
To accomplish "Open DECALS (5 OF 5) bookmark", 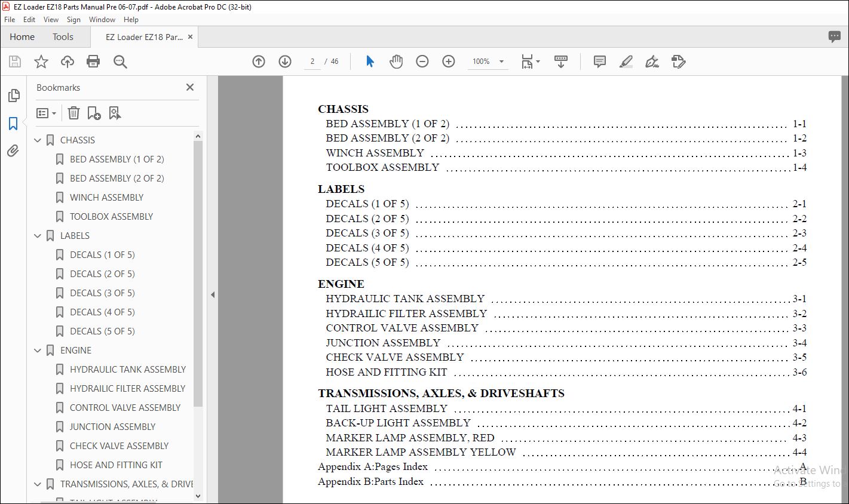I will tap(102, 331).
